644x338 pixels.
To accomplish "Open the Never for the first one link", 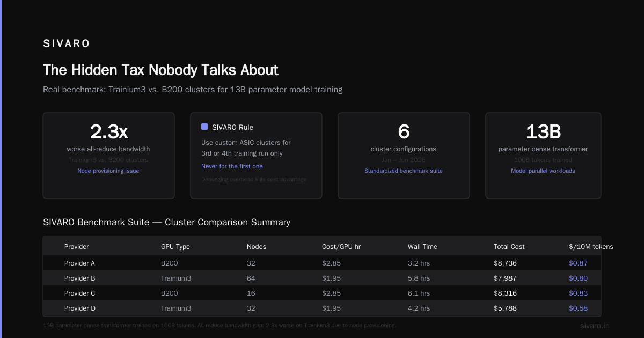I will point(232,166).
